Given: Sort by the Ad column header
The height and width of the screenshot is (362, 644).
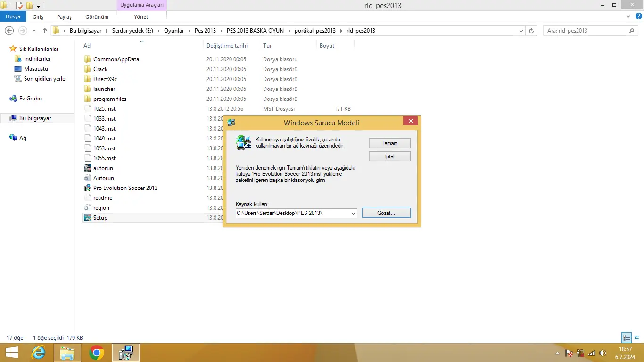Looking at the screenshot, I should 87,46.
